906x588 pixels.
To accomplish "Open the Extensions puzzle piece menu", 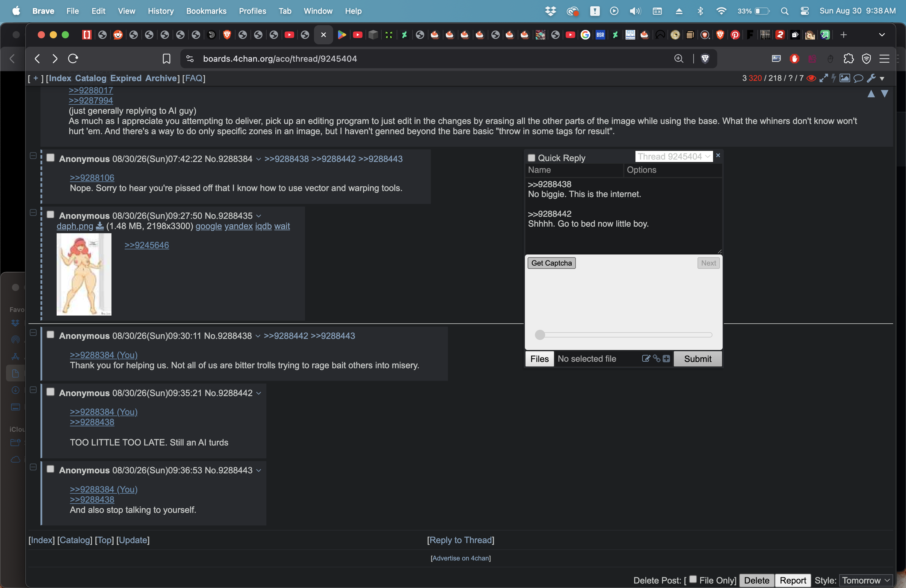I will (x=848, y=59).
